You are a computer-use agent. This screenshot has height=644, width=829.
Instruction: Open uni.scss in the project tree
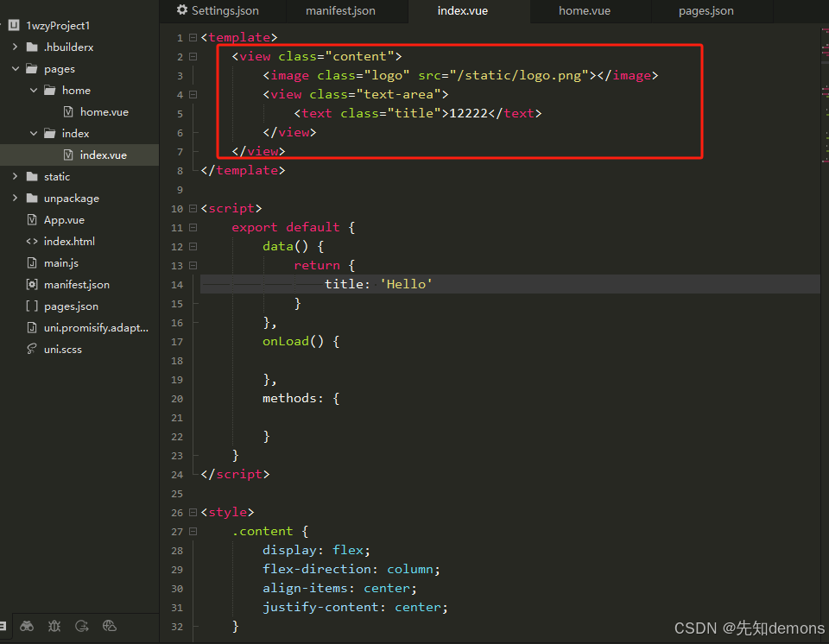pos(63,350)
